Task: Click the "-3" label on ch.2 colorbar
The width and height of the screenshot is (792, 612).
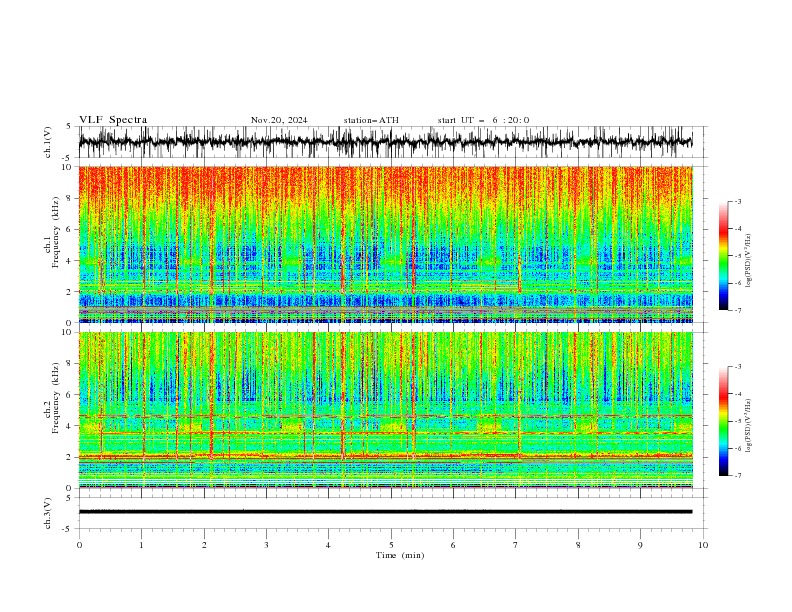Action: [x=738, y=367]
